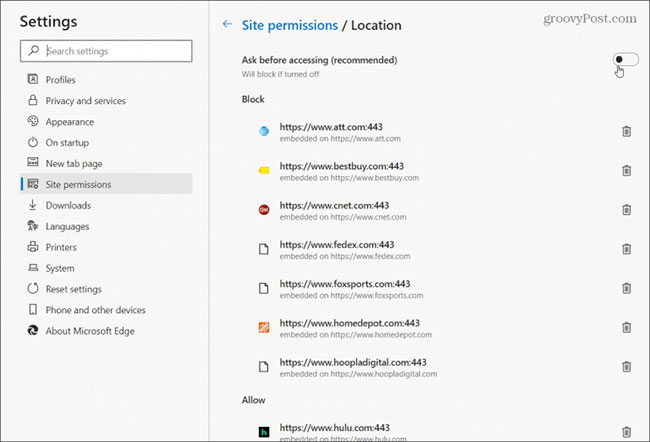
Task: Select https://www.hulu.com:443 entry text
Action: point(335,427)
